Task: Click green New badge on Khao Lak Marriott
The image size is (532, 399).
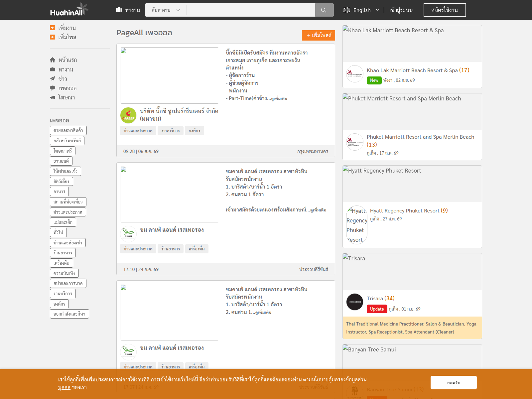Action: coord(374,80)
